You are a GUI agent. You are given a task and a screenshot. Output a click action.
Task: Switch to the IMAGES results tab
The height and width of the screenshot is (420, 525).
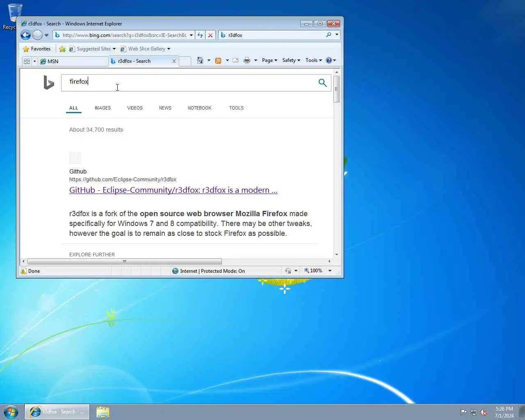(103, 108)
